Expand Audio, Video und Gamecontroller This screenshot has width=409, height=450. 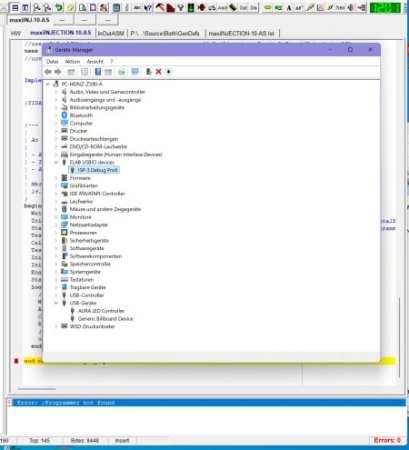click(56, 92)
